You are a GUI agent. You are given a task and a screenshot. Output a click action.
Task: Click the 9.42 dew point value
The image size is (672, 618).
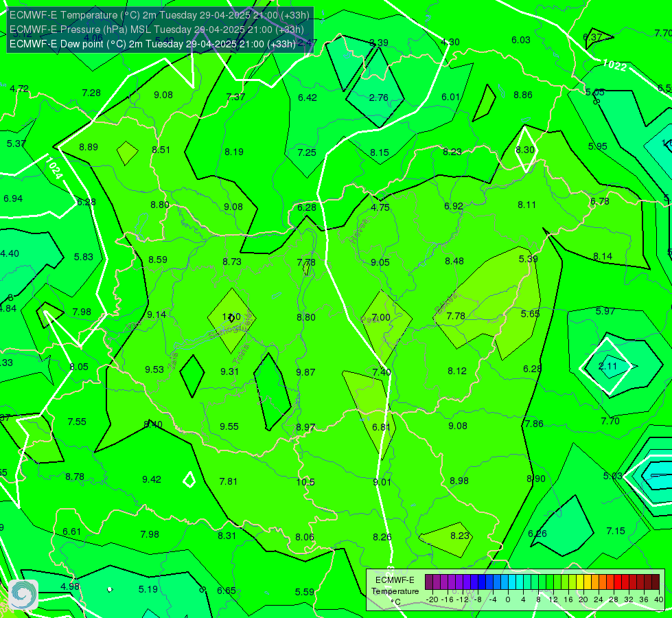[152, 479]
